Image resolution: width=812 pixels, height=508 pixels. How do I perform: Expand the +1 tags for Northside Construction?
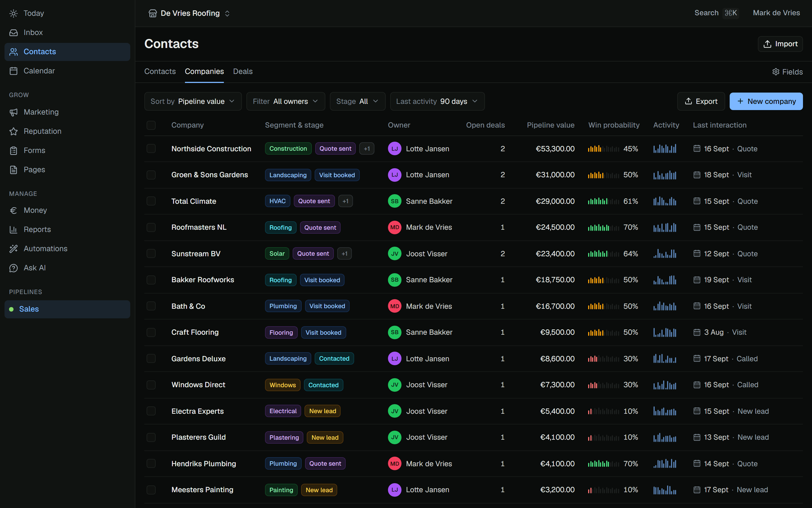click(367, 148)
